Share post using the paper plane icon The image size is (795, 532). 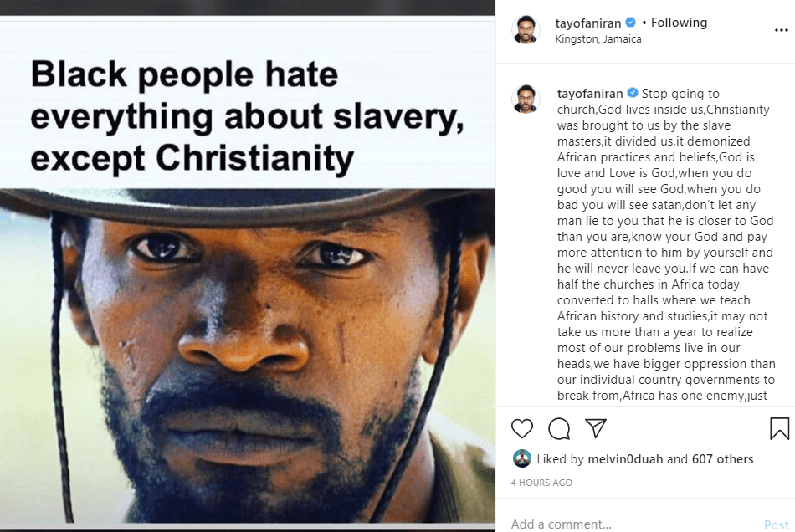point(595,429)
